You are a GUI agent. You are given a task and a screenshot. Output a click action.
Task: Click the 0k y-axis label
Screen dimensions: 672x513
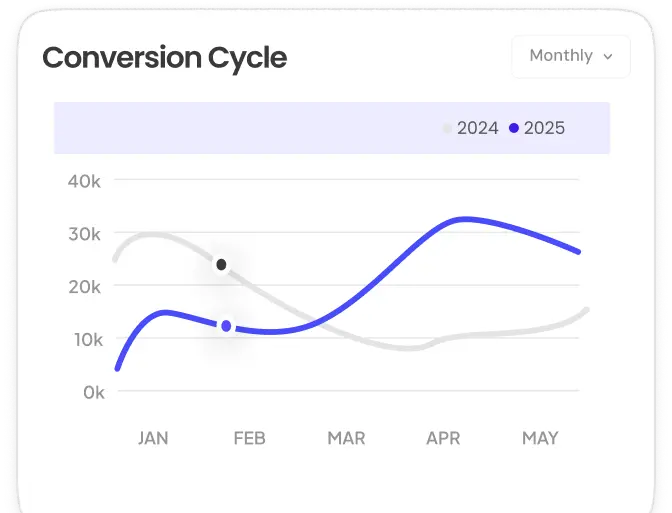pyautogui.click(x=93, y=393)
